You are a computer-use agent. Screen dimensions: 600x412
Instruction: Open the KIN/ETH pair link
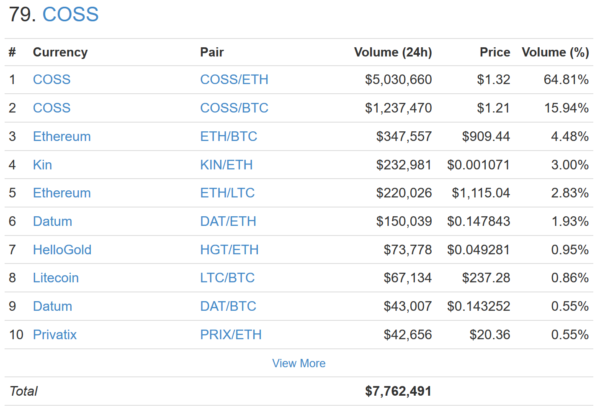pyautogui.click(x=227, y=165)
